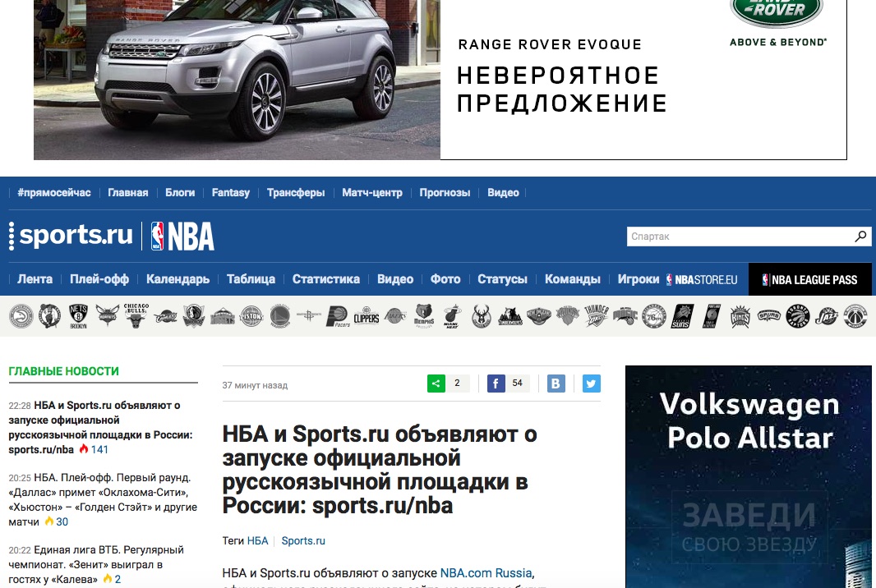Click the Milwaukee Bucks logo
Viewport: 876px width, 588px height.
481,316
